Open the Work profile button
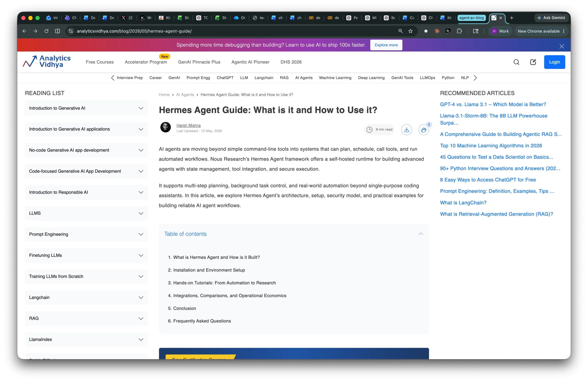Viewport: 588px width, 382px height. point(500,31)
